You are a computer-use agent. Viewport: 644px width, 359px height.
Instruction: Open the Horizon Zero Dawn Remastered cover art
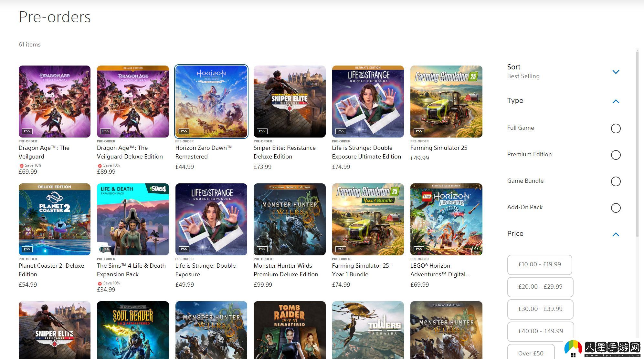[211, 101]
